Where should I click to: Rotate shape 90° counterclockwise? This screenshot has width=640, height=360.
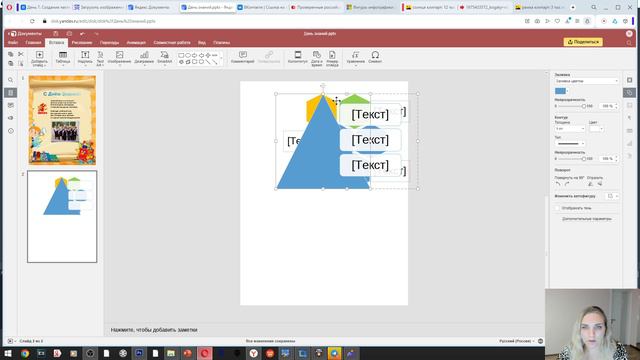(558, 184)
